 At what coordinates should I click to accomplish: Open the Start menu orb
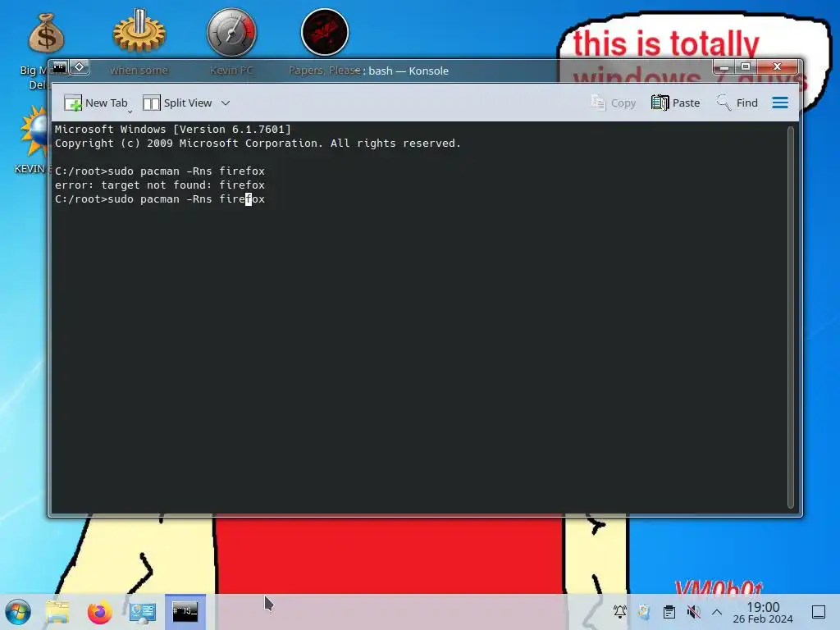coord(18,612)
